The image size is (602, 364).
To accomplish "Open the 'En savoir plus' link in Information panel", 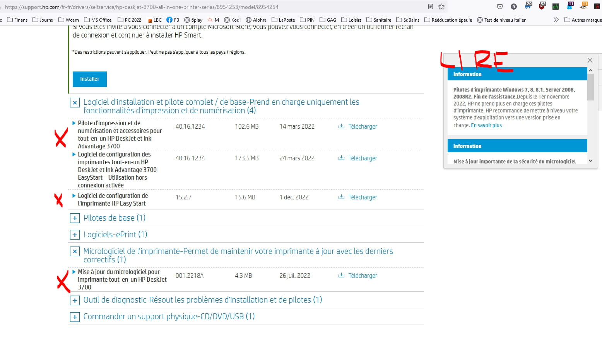I will click(x=486, y=125).
